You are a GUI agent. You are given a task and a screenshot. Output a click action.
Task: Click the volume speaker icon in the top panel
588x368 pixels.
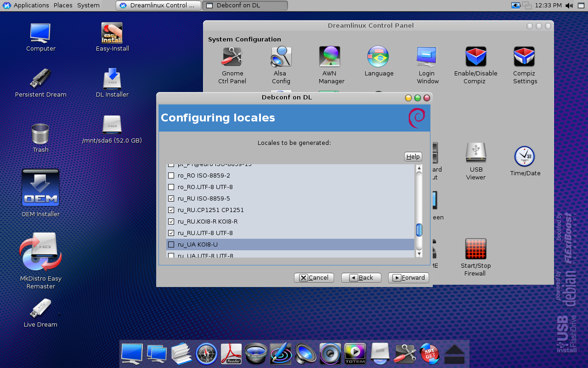[x=569, y=6]
